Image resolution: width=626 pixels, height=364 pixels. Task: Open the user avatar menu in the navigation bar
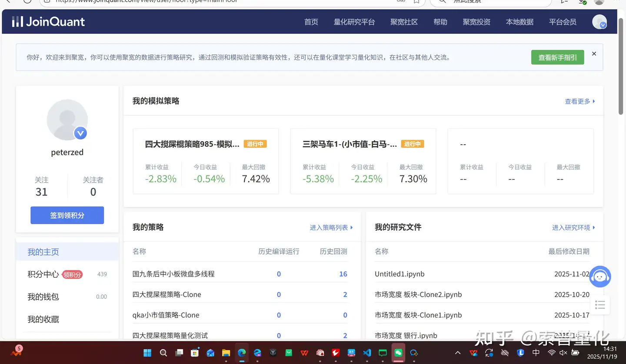pyautogui.click(x=599, y=22)
